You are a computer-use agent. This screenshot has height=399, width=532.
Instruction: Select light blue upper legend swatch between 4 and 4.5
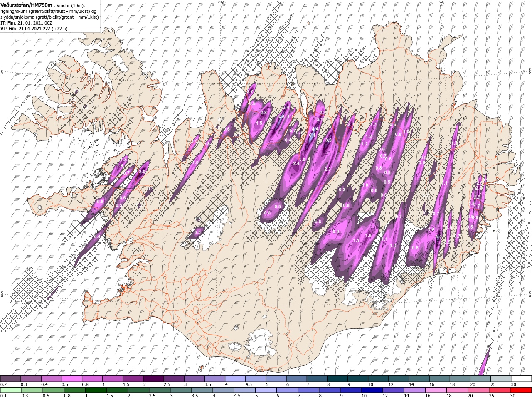pos(234,379)
